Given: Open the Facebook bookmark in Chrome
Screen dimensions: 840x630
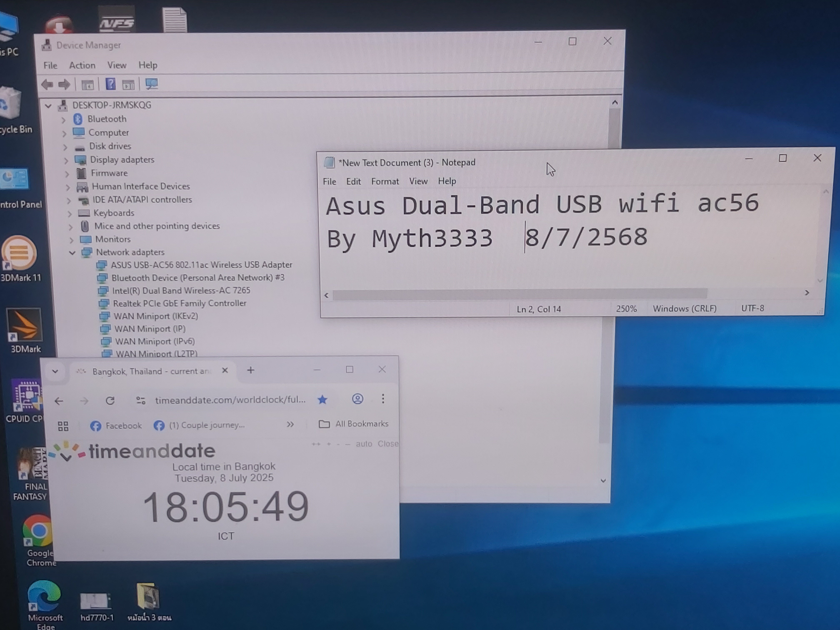Looking at the screenshot, I should [x=116, y=426].
